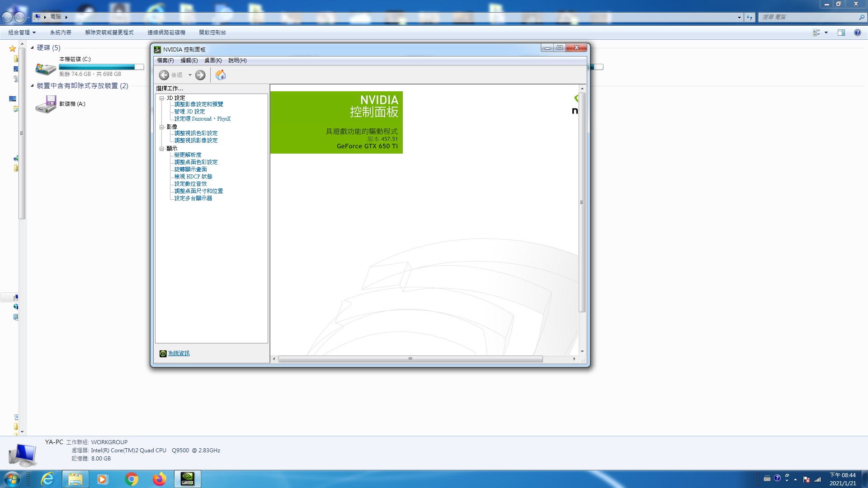868x488 pixels.
Task: Open the view options dropdown arrow
Action: pos(826,33)
